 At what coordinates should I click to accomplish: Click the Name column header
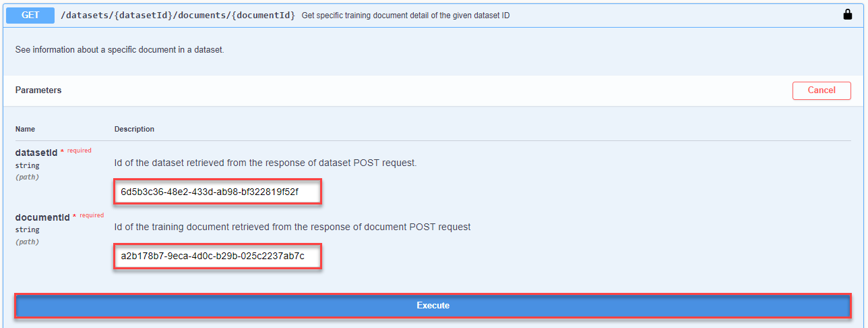[x=25, y=129]
